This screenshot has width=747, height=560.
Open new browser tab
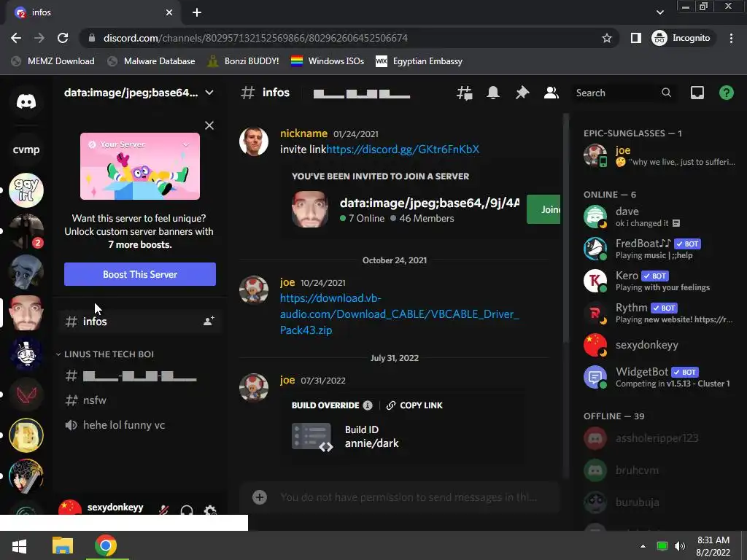[x=197, y=12]
